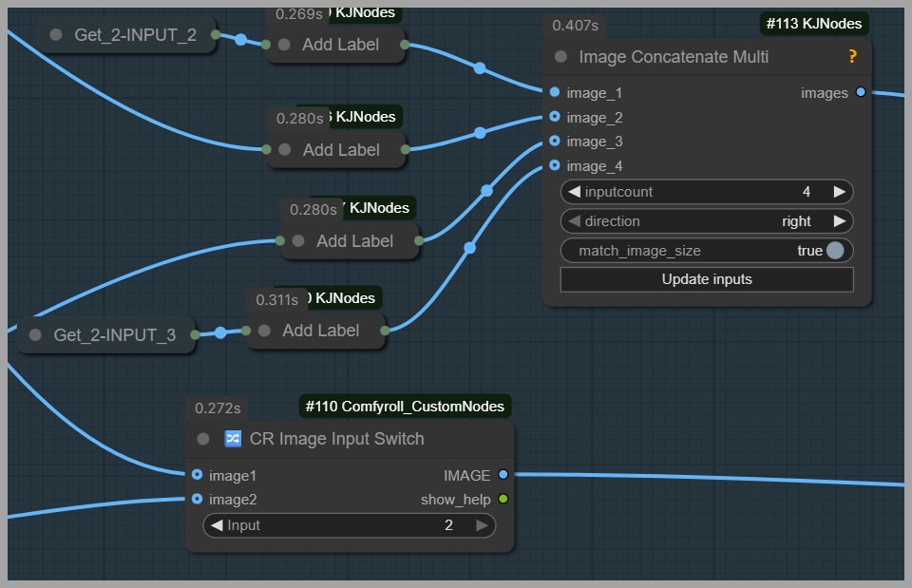Open the direction combo showing 'right'

(706, 221)
